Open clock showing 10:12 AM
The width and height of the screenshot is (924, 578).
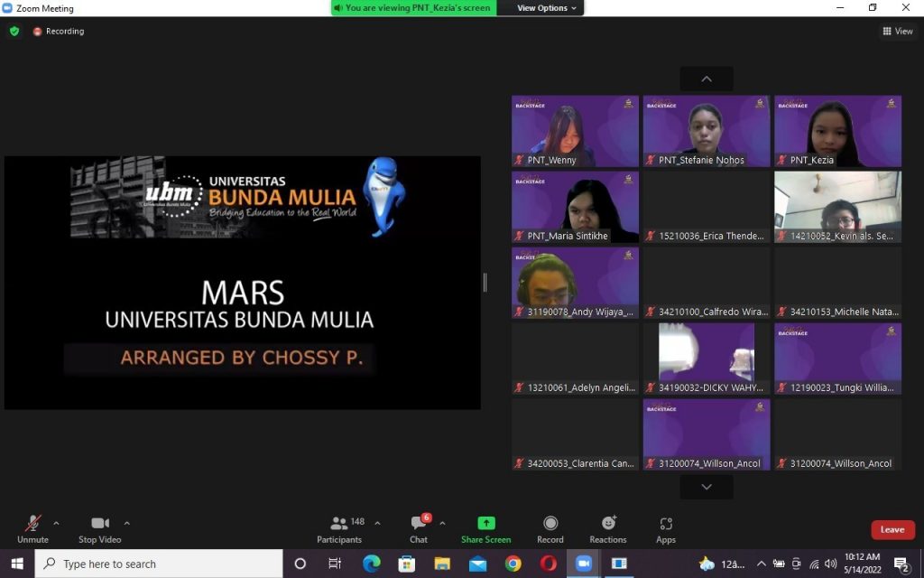point(862,564)
